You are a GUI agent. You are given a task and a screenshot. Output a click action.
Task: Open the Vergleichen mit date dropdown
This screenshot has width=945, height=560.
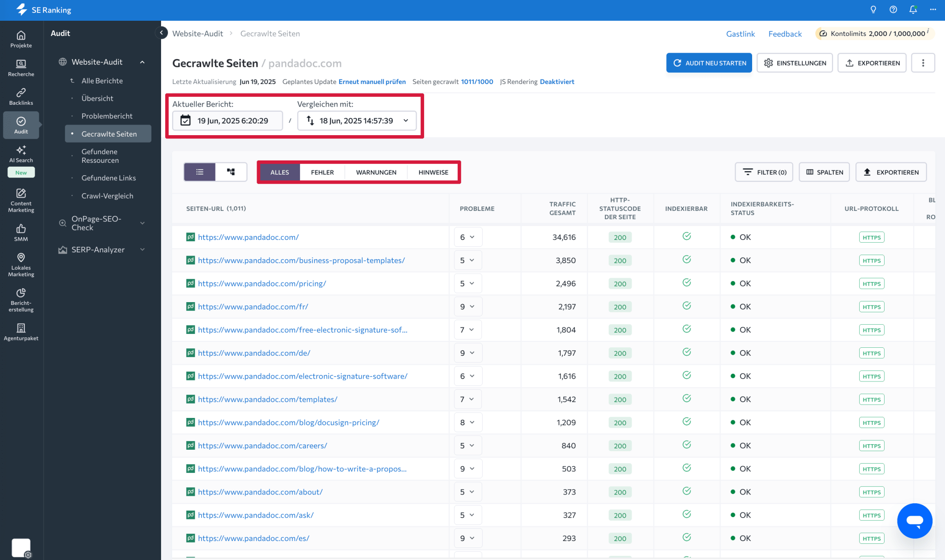tap(357, 121)
